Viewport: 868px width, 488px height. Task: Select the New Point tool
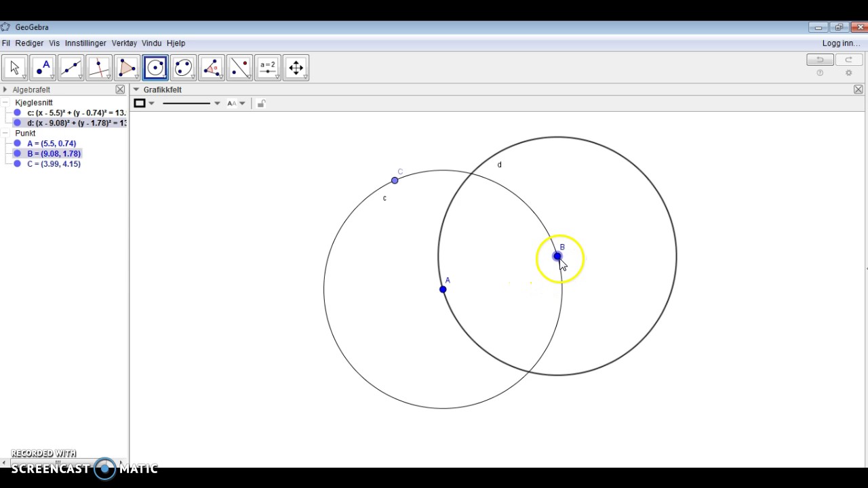click(x=43, y=67)
